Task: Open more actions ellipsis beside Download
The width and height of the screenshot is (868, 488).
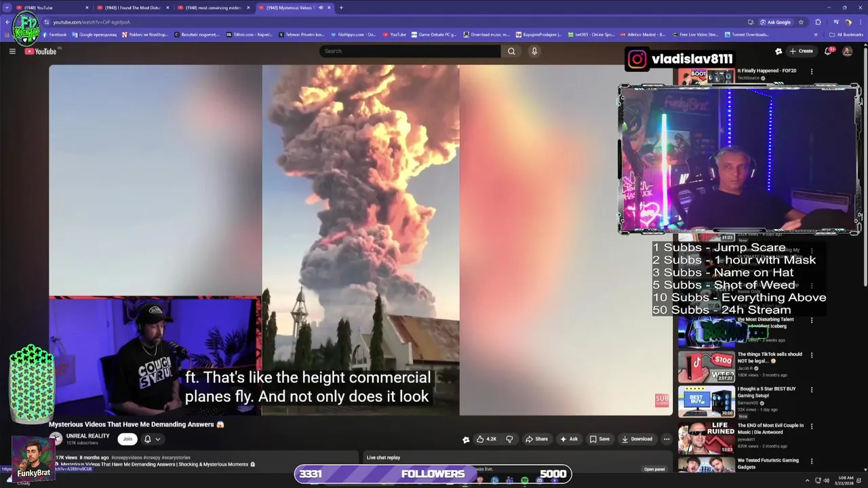Action: [667, 439]
